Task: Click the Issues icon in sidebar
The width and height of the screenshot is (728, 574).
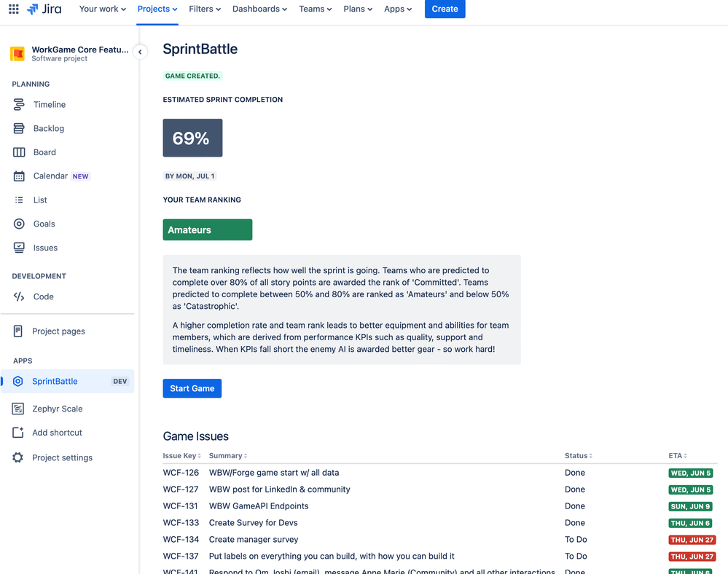Action: tap(18, 248)
